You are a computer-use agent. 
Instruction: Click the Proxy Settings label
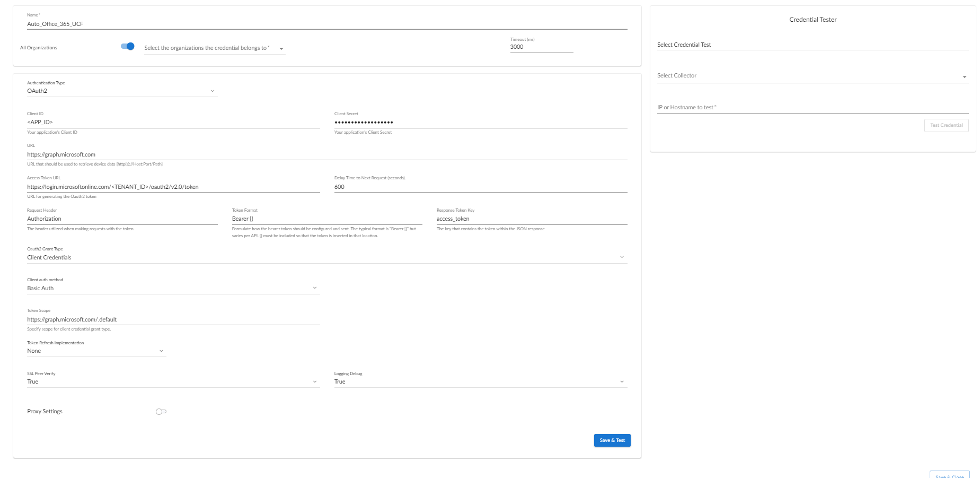point(45,411)
